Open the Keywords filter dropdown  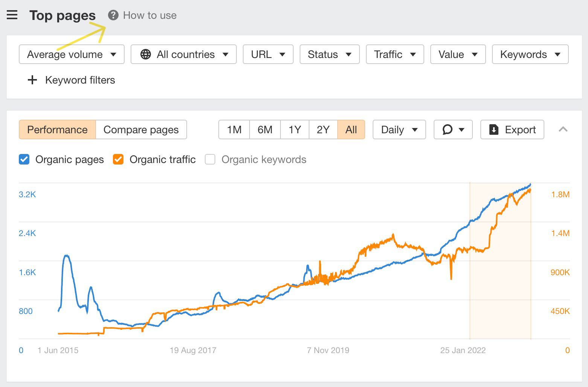coord(530,54)
